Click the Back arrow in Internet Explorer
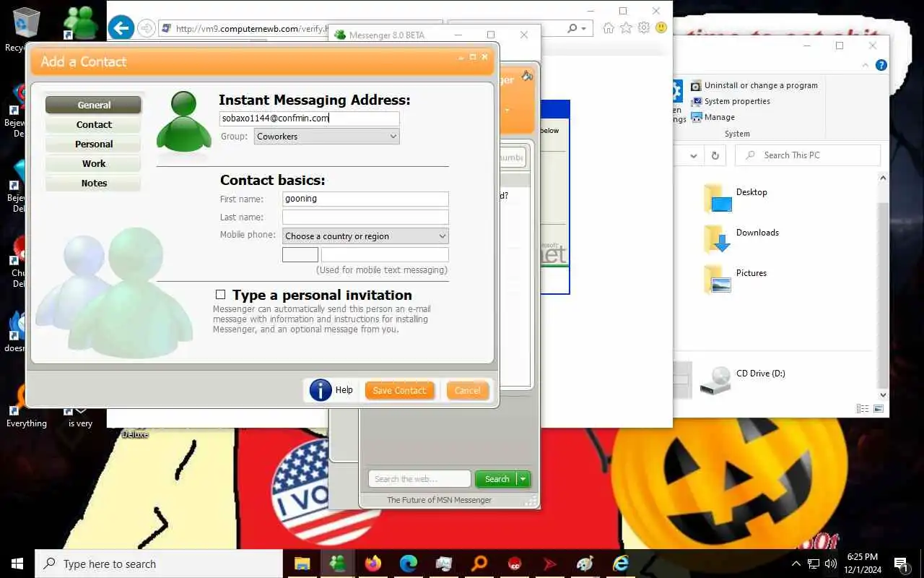 pyautogui.click(x=121, y=28)
